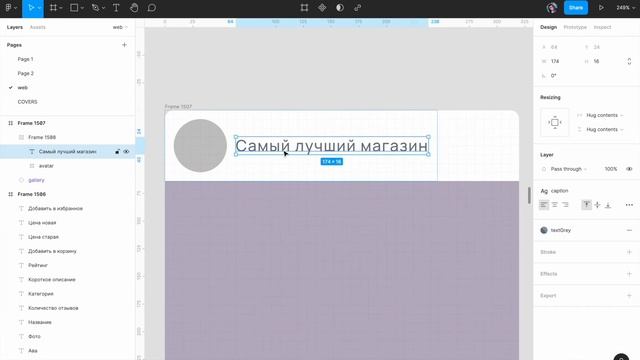640x360 pixels.
Task: Open Pen tool options dropdown arrow
Action: pyautogui.click(x=103, y=8)
